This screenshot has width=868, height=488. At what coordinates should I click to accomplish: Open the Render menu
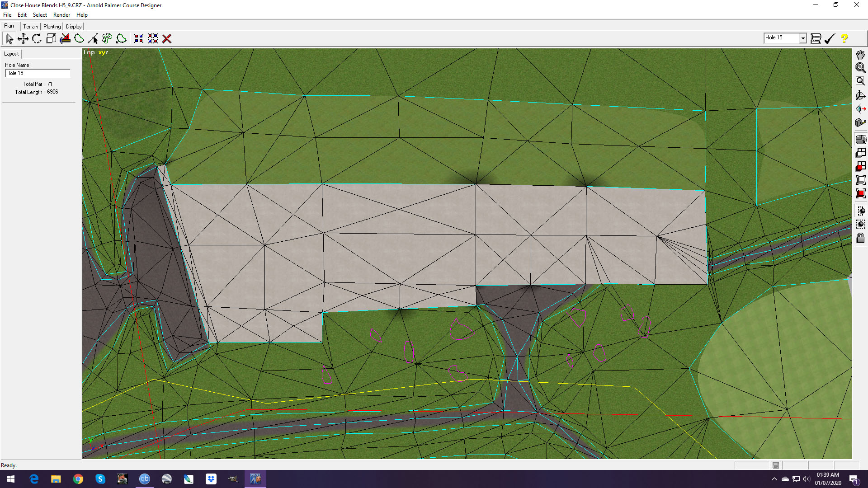point(61,15)
